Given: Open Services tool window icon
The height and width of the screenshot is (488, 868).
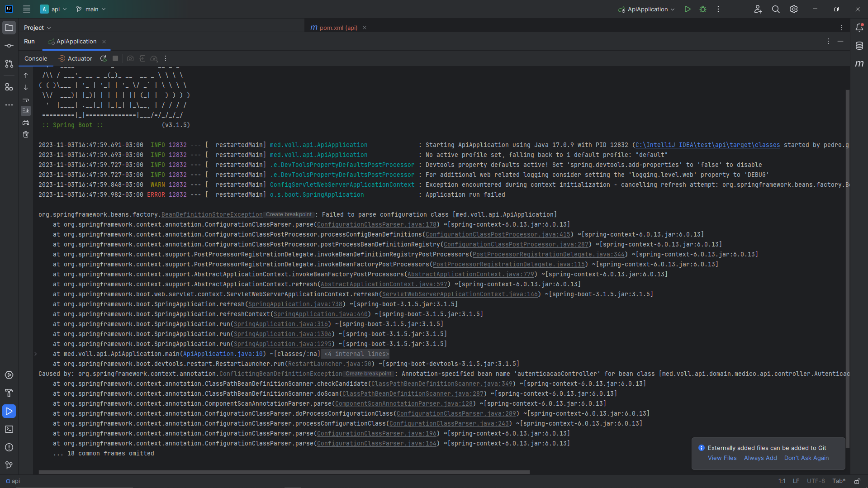Looking at the screenshot, I should [x=9, y=375].
